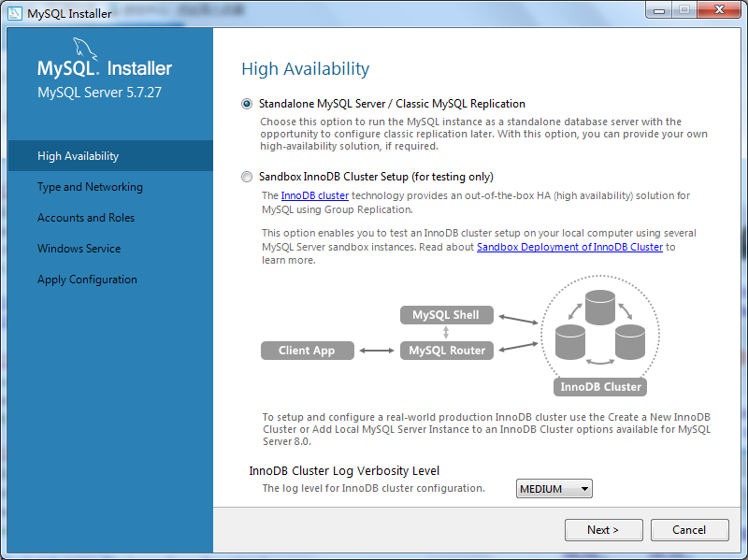Image resolution: width=748 pixels, height=560 pixels.
Task: Click the MySQL Shell box in the diagram
Action: point(446,315)
